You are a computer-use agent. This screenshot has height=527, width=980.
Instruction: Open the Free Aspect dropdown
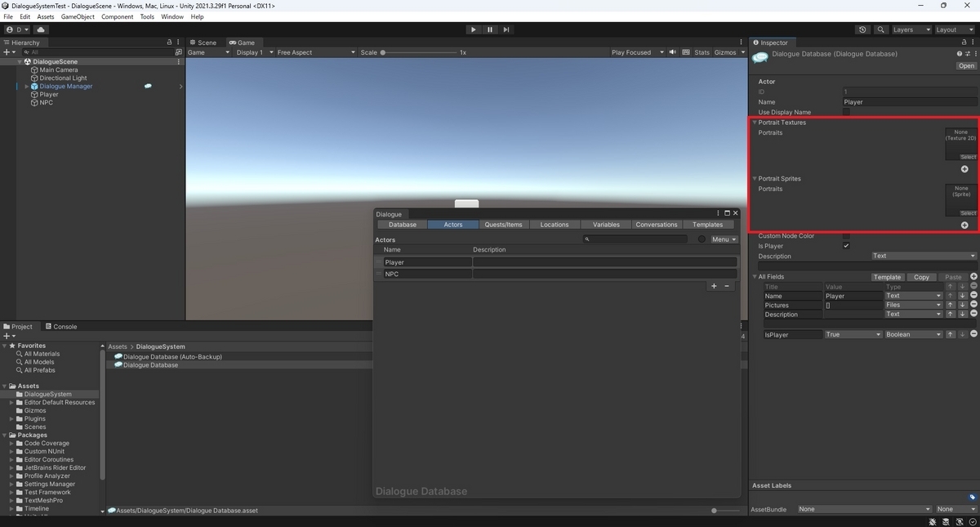click(316, 52)
